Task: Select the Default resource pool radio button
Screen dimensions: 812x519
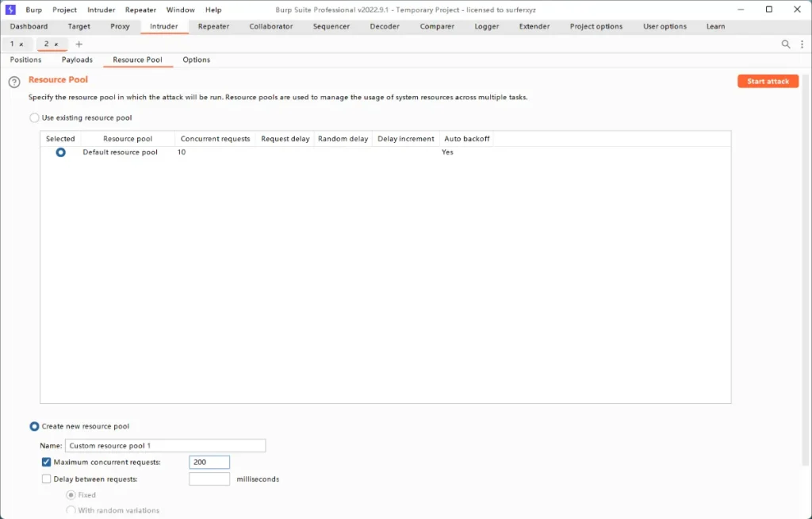Action: [60, 152]
